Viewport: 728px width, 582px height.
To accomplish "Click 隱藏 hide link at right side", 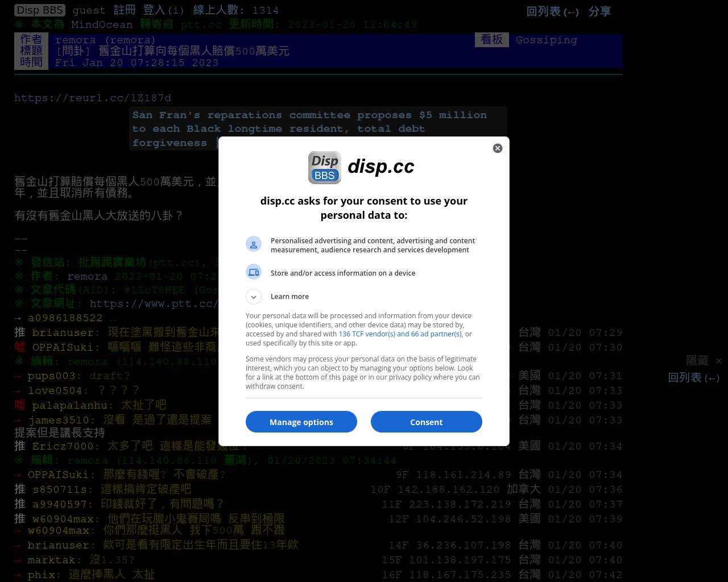I will point(697,361).
